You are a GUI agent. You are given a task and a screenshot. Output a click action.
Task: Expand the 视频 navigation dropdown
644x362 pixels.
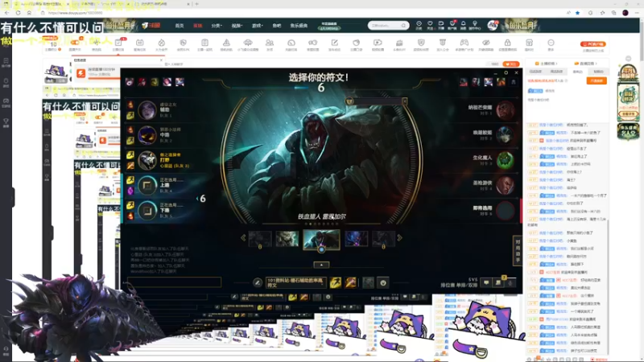[237, 26]
